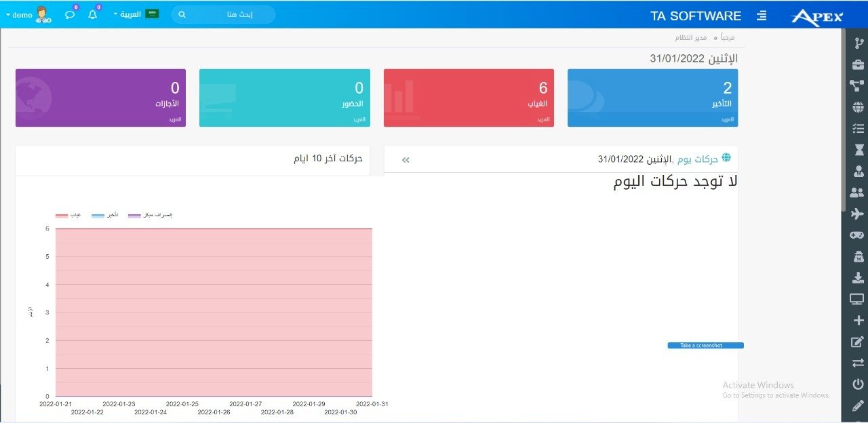Click the airplane icon in the sidebar
This screenshot has height=423, width=868.
click(857, 214)
